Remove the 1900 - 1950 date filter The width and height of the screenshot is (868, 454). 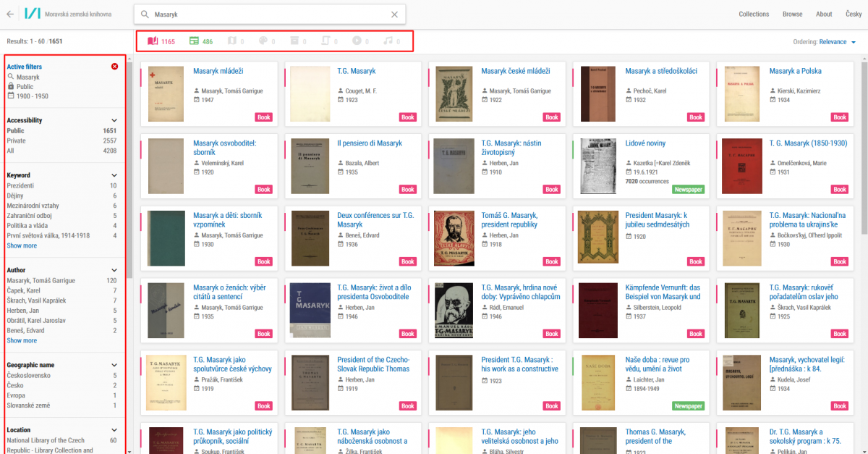[27, 96]
